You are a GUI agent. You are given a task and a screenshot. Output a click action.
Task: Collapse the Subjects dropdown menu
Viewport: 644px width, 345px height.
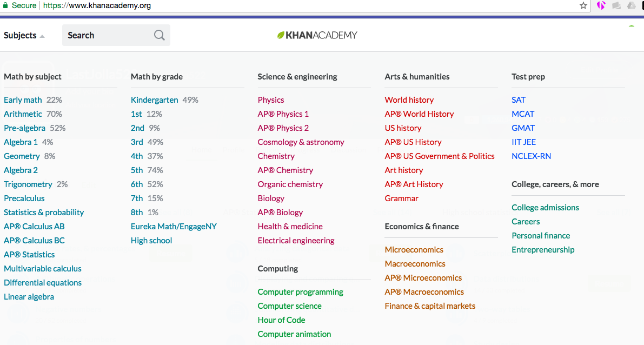[x=24, y=35]
